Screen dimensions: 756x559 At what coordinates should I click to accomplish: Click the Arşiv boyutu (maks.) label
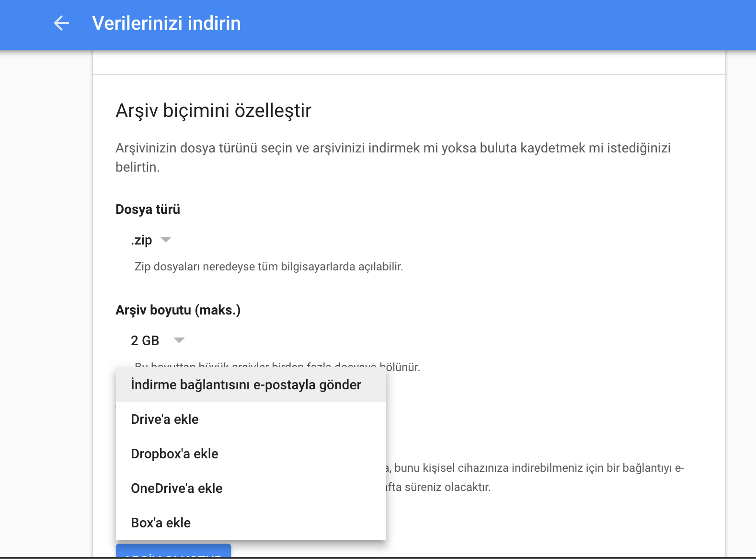pyautogui.click(x=178, y=310)
